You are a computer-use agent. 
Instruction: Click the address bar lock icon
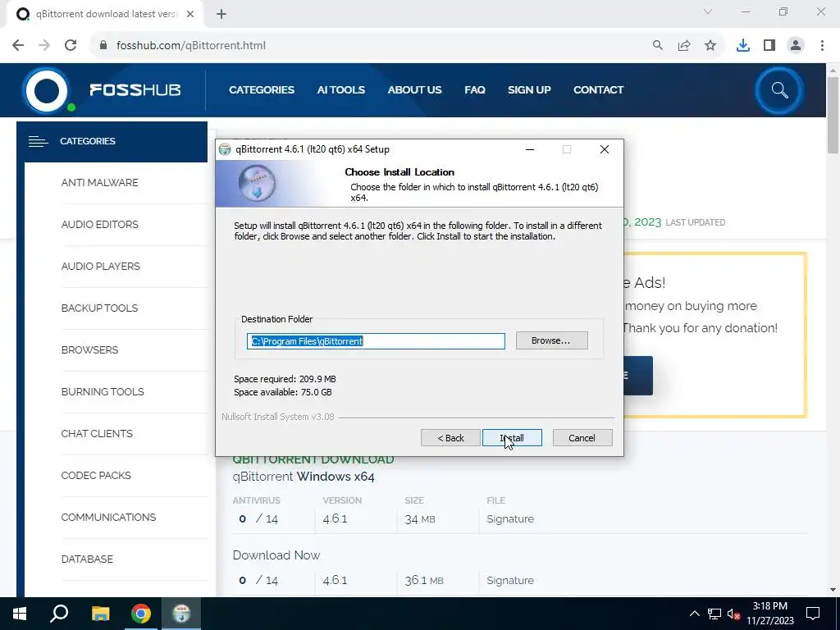pyautogui.click(x=103, y=46)
